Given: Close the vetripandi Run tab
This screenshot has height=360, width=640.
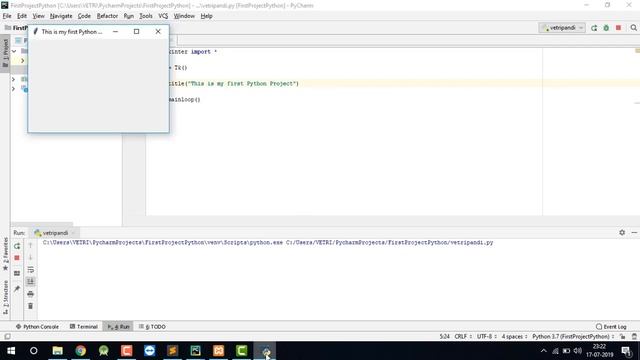Looking at the screenshot, I should click(73, 233).
